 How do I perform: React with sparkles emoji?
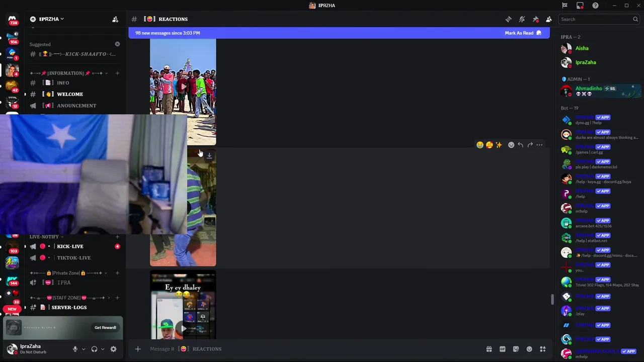(499, 145)
